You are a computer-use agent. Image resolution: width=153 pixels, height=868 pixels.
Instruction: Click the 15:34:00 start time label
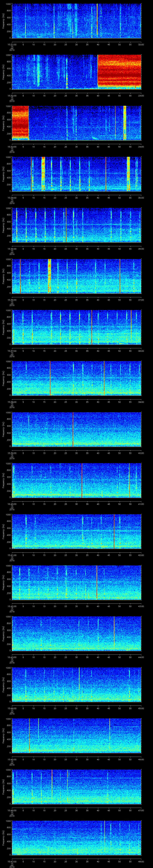pos(12,198)
